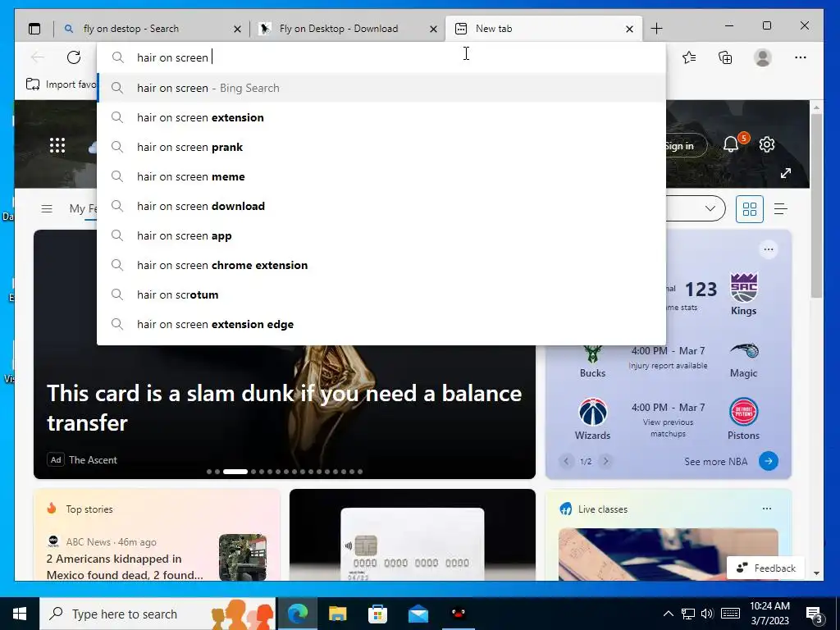Image resolution: width=840 pixels, height=630 pixels.
Task: Close the Fly on Desktop Download tab
Action: (x=433, y=29)
